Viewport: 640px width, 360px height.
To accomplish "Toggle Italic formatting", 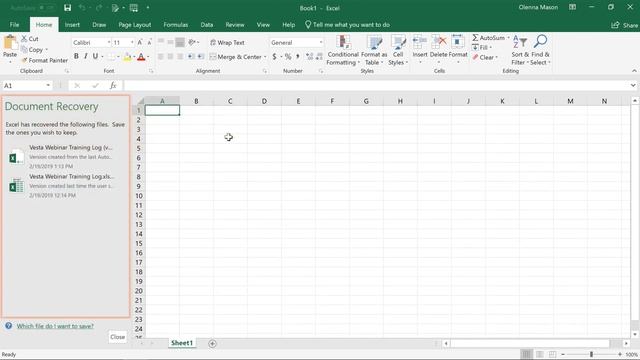I will (86, 56).
